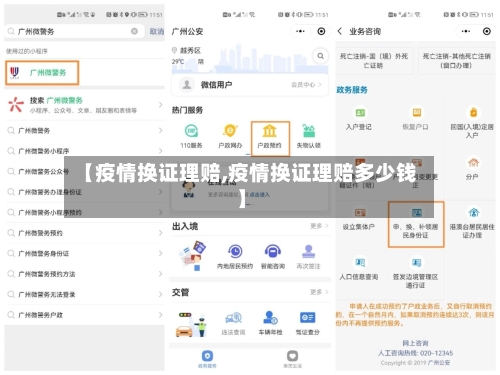This screenshot has width=500, height=375.
Task: Open the 业务咨询 more options dots
Action: [466, 31]
